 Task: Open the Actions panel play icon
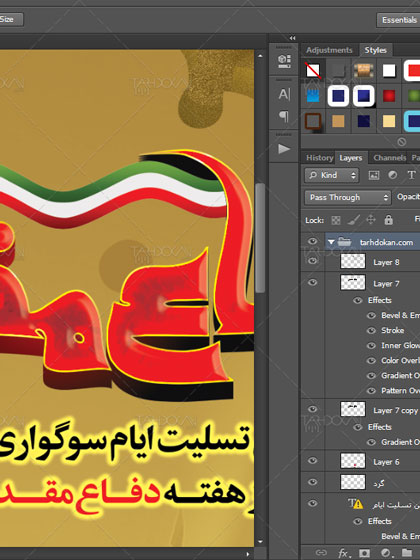(284, 149)
